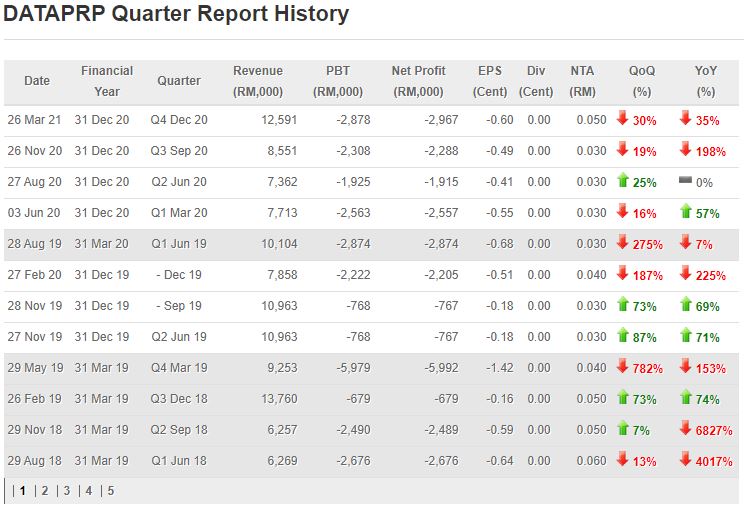Click the grey flat icon beside YoY 0%
The width and height of the screenshot is (744, 505).
click(685, 181)
